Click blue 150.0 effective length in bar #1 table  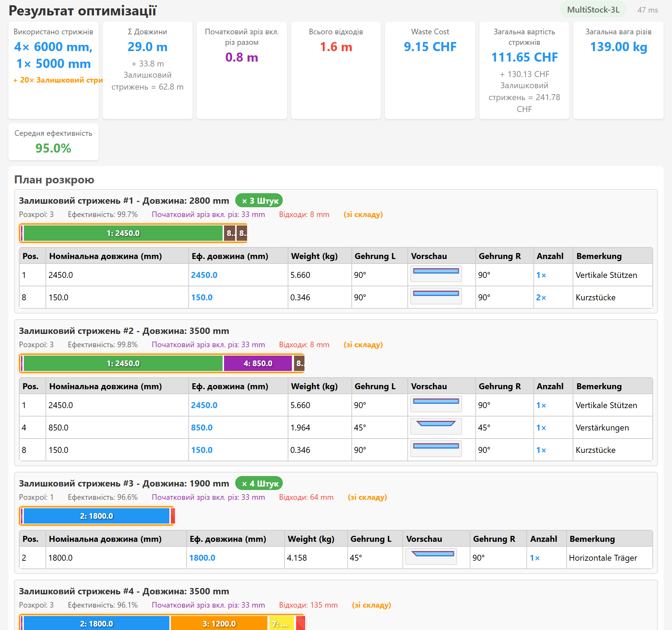202,297
